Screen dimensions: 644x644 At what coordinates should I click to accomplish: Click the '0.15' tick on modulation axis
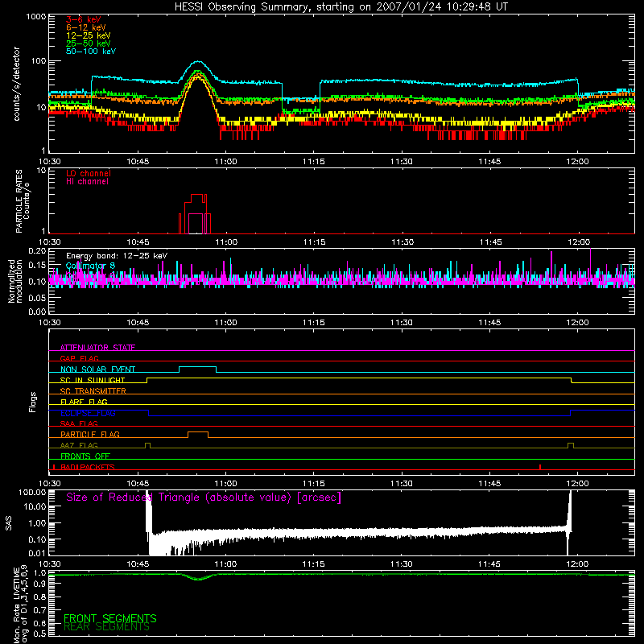pyautogui.click(x=37, y=266)
